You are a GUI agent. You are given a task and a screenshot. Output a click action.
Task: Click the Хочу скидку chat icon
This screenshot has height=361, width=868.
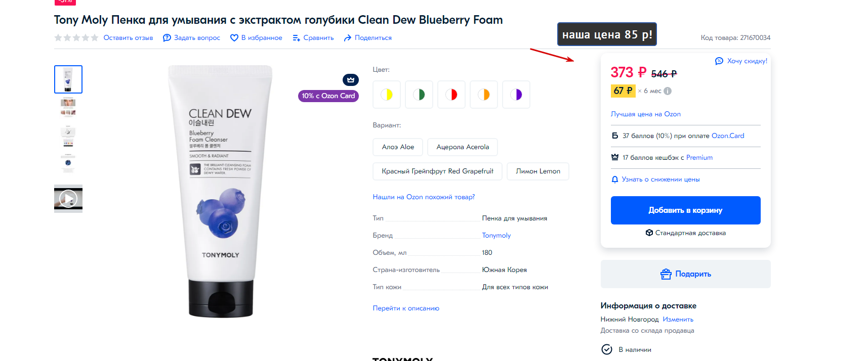(719, 61)
